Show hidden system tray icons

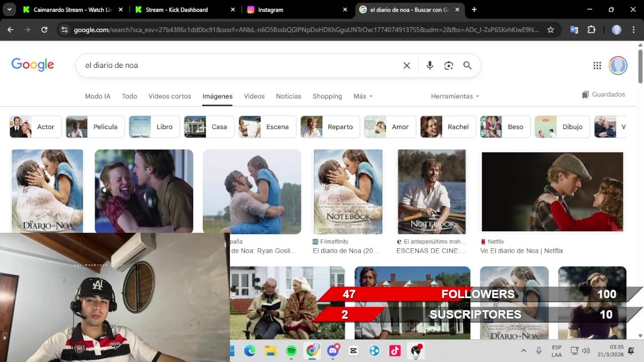coord(523,351)
